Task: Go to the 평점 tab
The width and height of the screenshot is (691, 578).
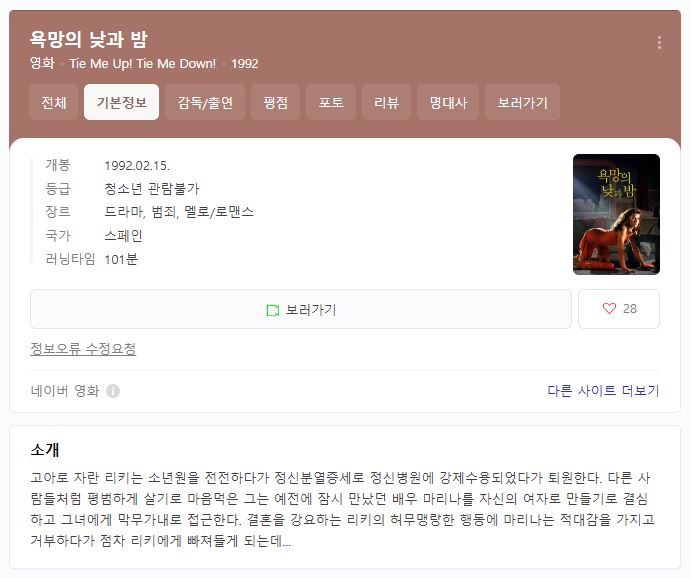Action: tap(275, 102)
